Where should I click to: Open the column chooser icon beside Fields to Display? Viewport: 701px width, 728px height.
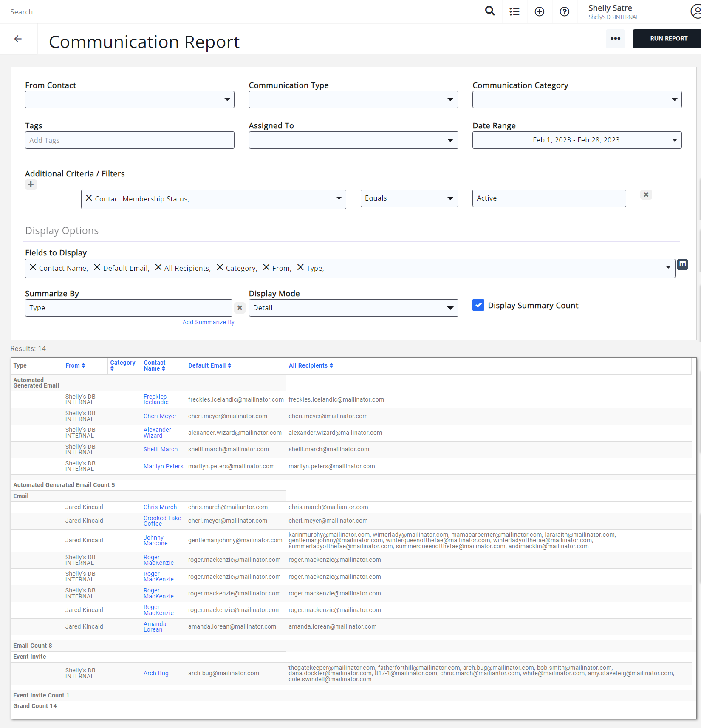pos(683,264)
